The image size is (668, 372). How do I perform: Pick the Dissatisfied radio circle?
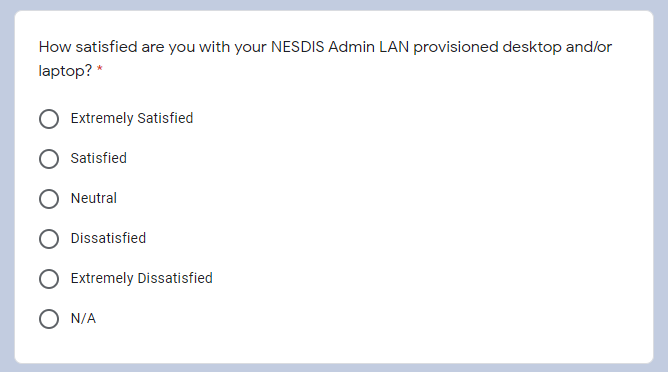(x=49, y=239)
